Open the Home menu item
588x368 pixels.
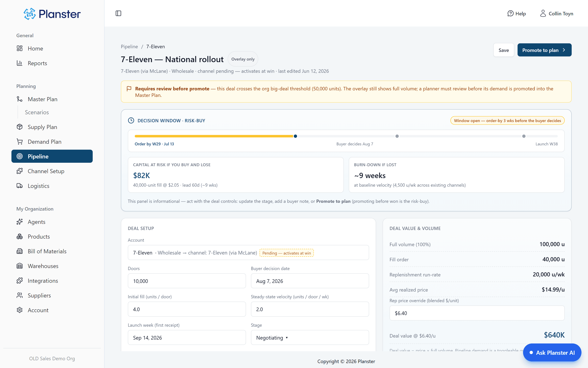point(52,48)
